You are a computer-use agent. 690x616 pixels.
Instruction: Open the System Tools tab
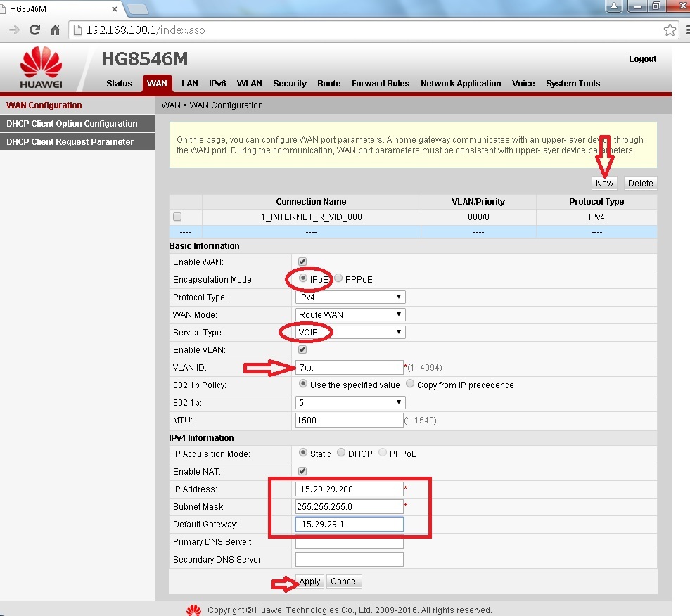[573, 83]
